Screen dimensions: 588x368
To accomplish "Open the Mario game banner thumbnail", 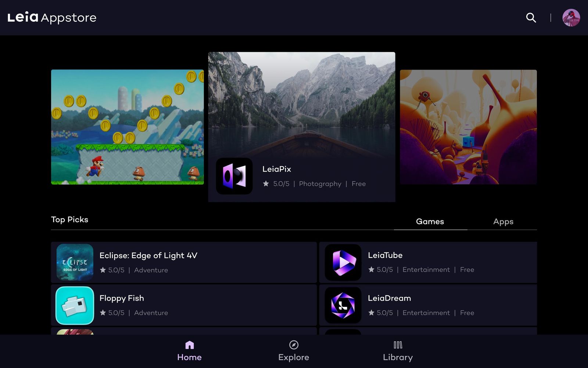I will pos(128,127).
